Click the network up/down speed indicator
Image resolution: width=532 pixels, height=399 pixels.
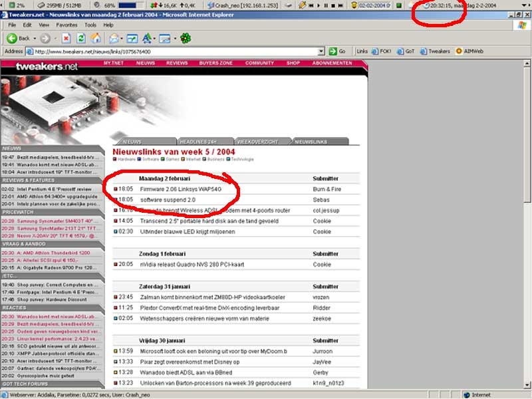(173, 5)
